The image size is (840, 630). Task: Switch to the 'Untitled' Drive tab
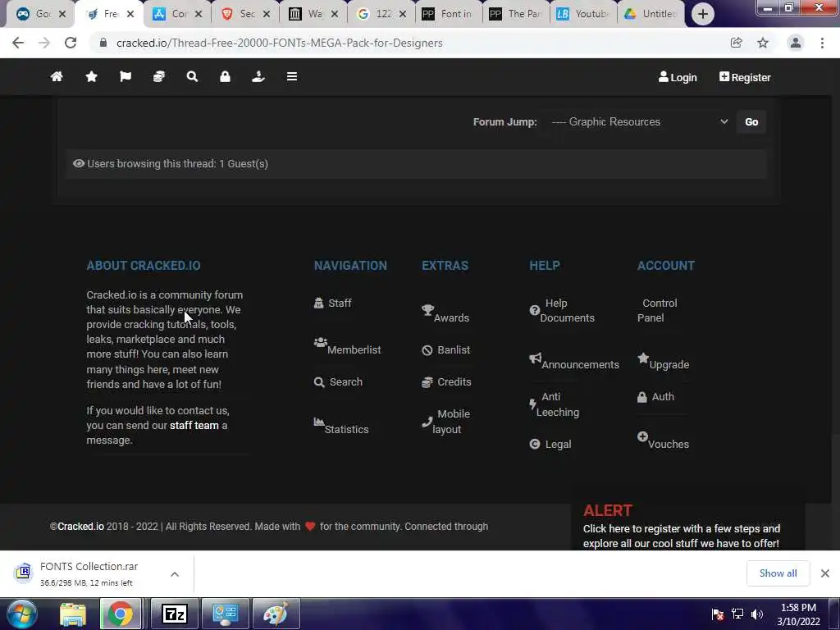coord(651,14)
